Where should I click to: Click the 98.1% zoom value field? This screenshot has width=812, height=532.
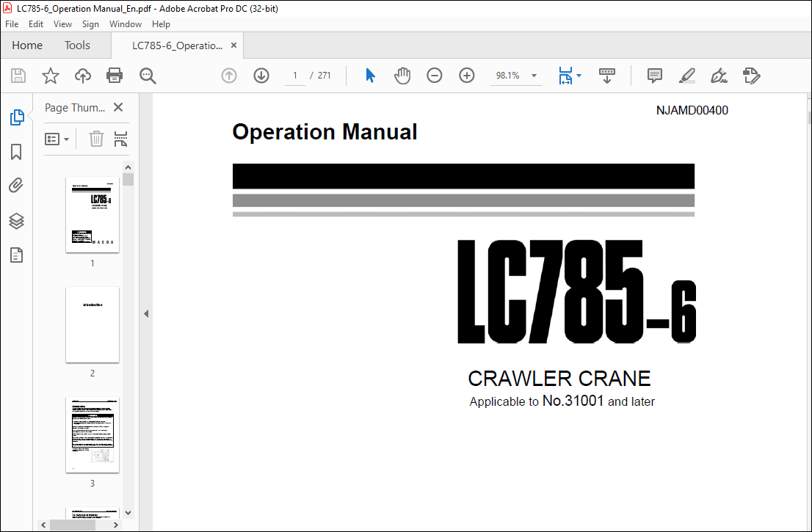(508, 76)
